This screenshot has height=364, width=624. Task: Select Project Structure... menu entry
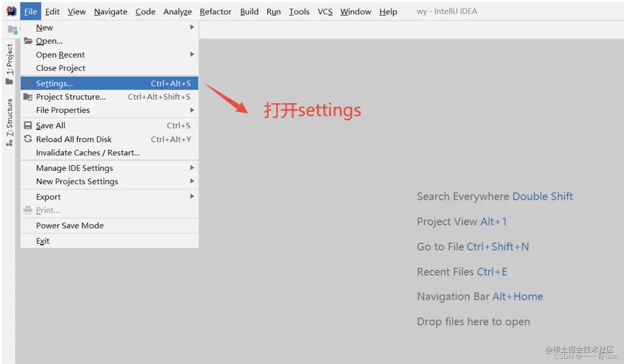[x=109, y=97]
